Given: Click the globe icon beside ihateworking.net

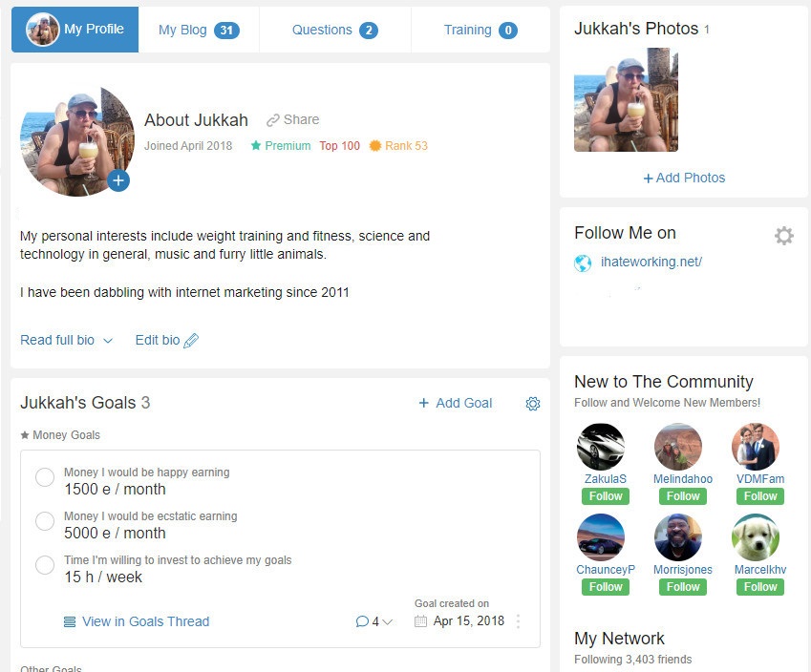Looking at the screenshot, I should click(583, 263).
